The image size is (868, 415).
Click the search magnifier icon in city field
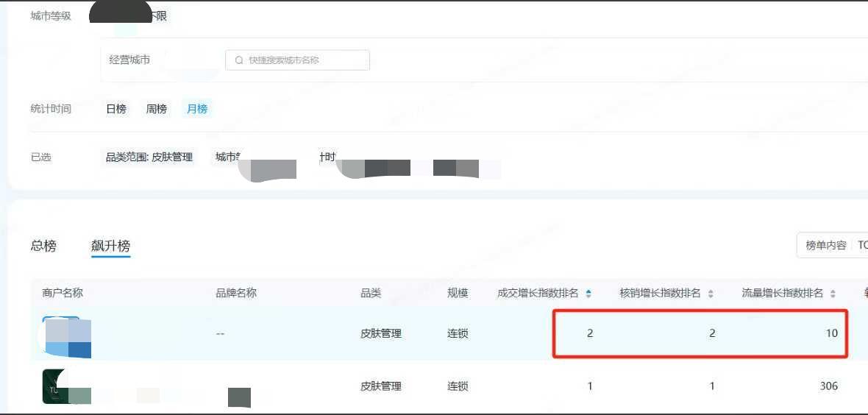coord(239,60)
